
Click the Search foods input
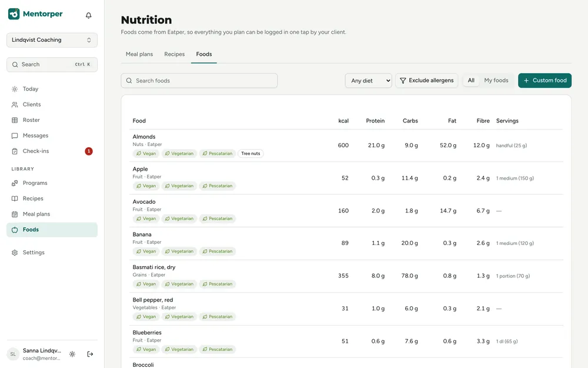point(199,81)
